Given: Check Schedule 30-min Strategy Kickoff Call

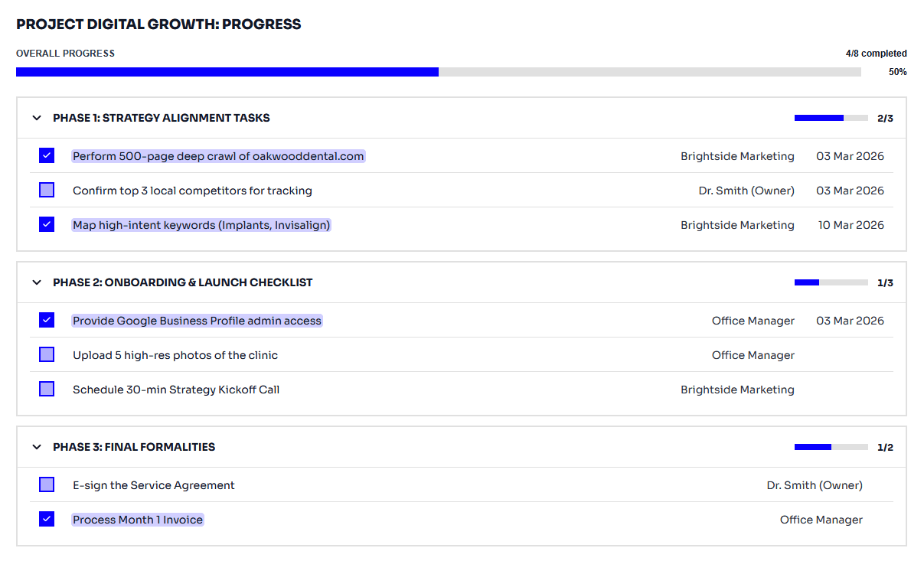Looking at the screenshot, I should pyautogui.click(x=47, y=390).
